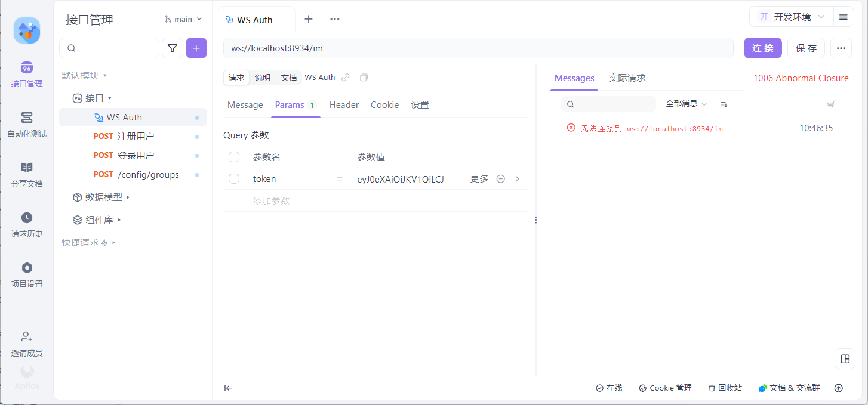Click the ws://localhost:8934/im URL field
Image resolution: width=868 pixels, height=405 pixels.
pyautogui.click(x=478, y=48)
